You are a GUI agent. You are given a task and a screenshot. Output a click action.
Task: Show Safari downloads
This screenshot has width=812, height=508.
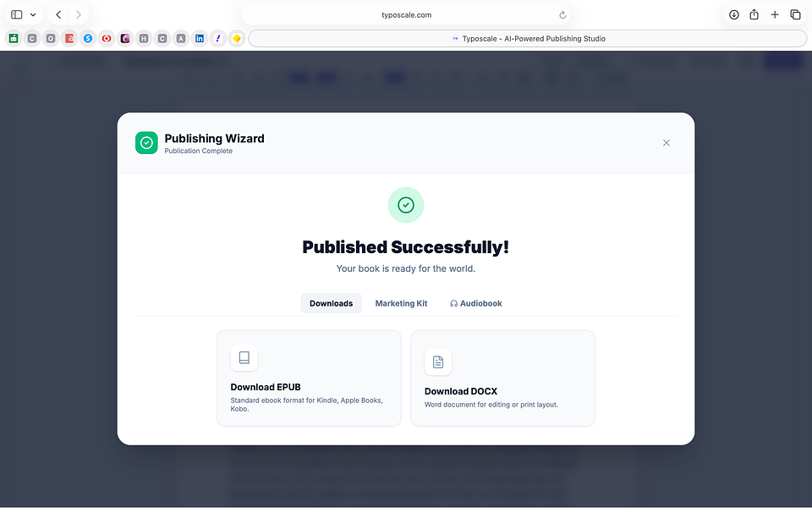(x=734, y=14)
